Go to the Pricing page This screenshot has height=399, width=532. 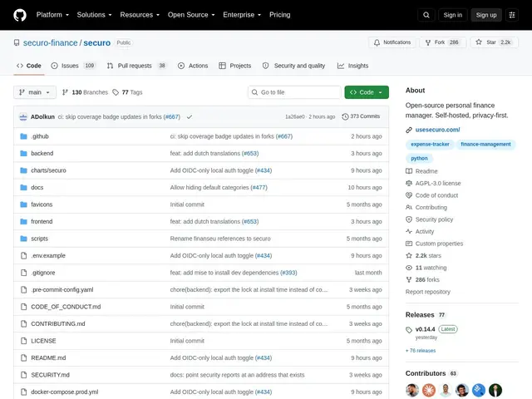click(x=280, y=15)
